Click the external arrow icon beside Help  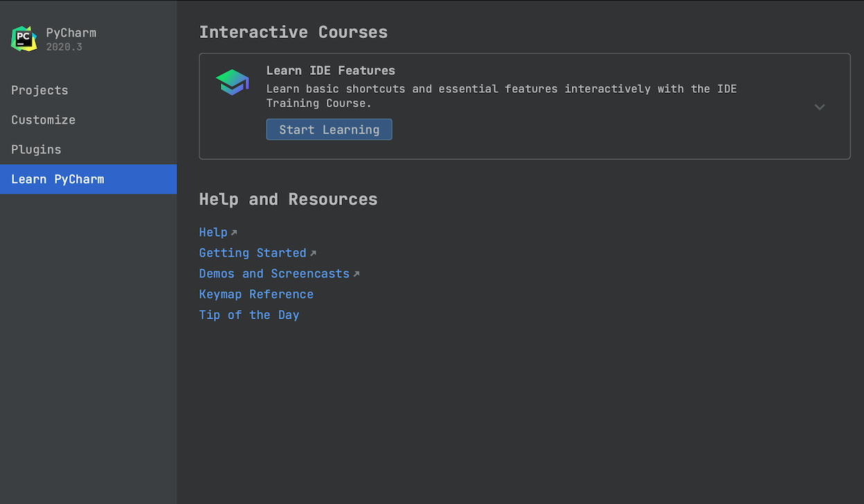coord(234,233)
